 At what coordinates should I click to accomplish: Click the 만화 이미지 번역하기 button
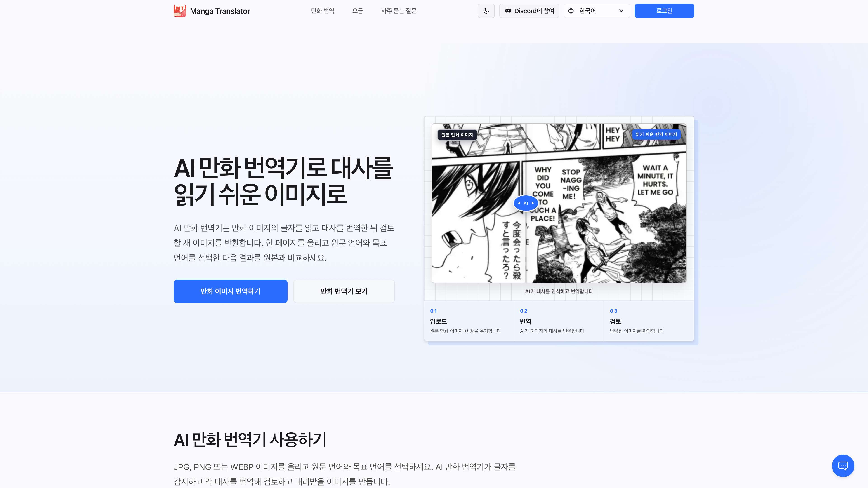pyautogui.click(x=231, y=291)
